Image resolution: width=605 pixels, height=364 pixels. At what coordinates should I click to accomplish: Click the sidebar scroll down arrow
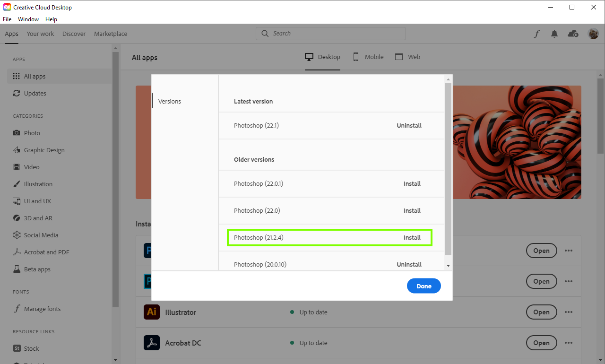point(115,360)
